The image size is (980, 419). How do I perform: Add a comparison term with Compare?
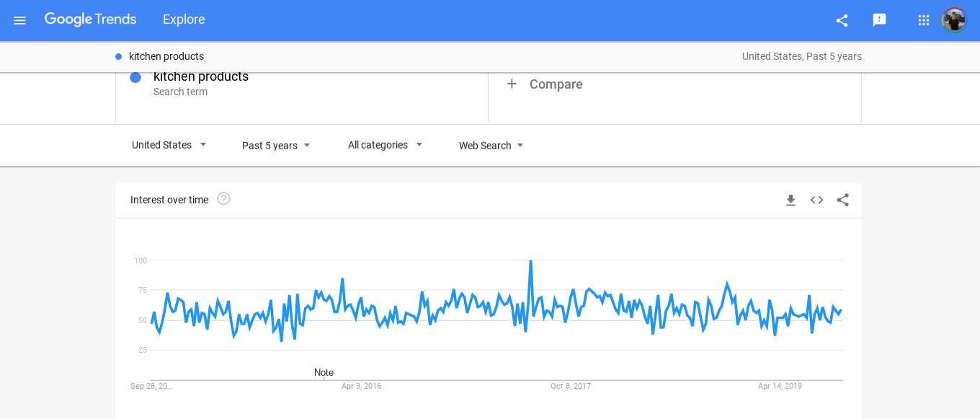point(545,84)
